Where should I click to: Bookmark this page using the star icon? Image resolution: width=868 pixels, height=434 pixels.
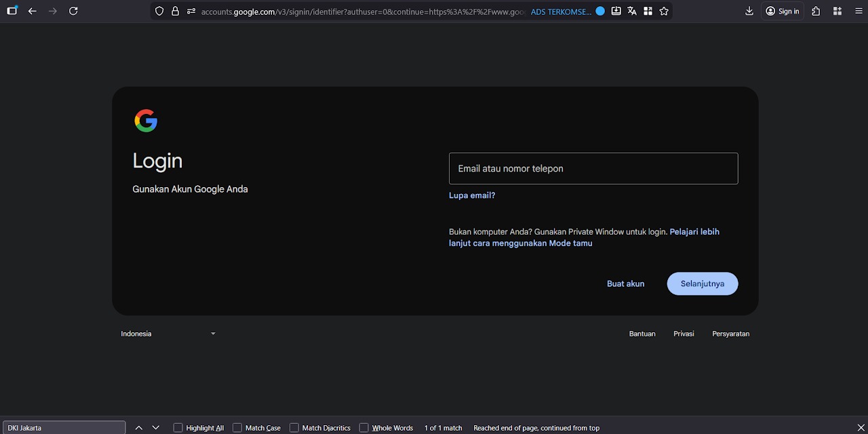[664, 11]
